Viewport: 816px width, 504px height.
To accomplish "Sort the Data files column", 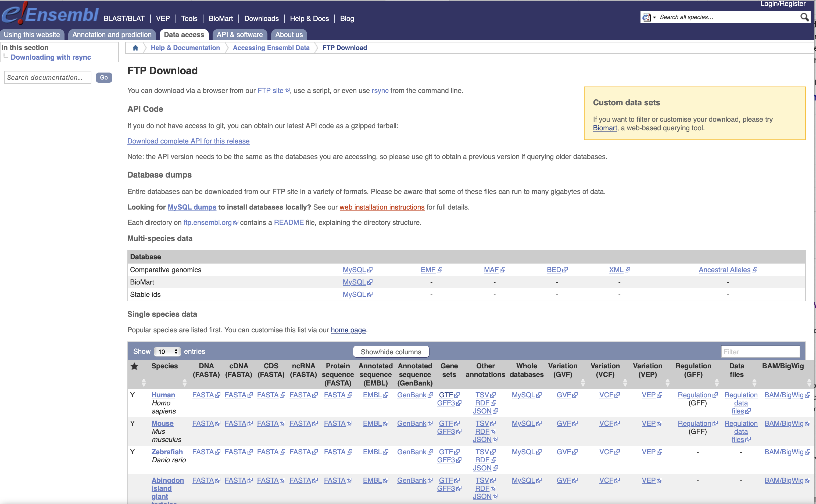I will (x=754, y=382).
